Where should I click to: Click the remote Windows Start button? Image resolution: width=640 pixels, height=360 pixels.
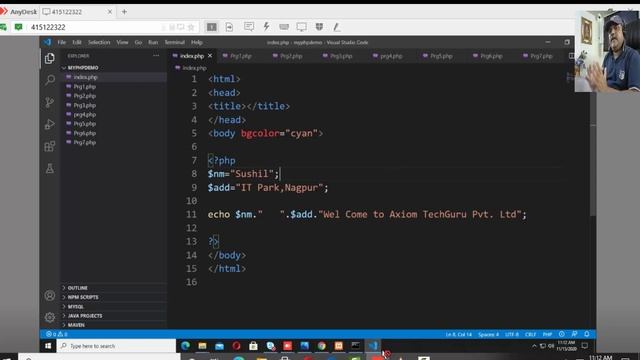pos(48,346)
